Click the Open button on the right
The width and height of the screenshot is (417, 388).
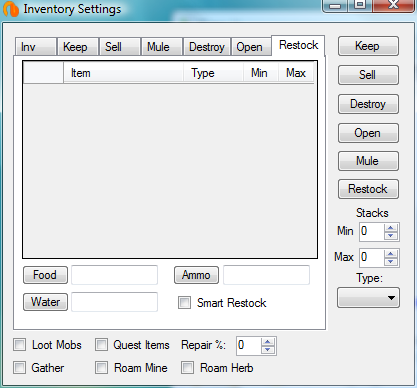click(x=368, y=133)
